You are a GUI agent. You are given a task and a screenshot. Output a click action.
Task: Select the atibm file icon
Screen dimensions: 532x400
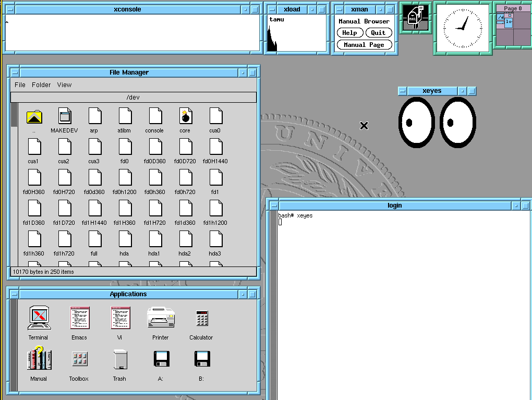pos(125,116)
